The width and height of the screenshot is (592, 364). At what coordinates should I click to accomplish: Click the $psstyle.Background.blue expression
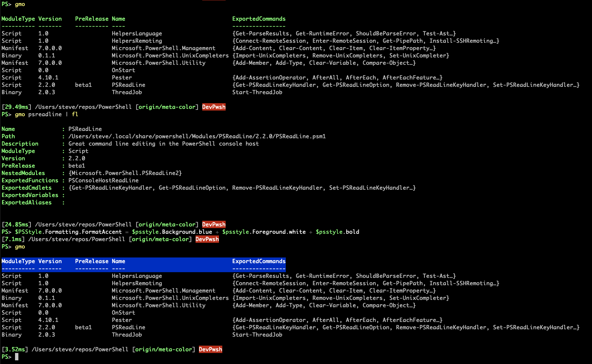point(172,232)
